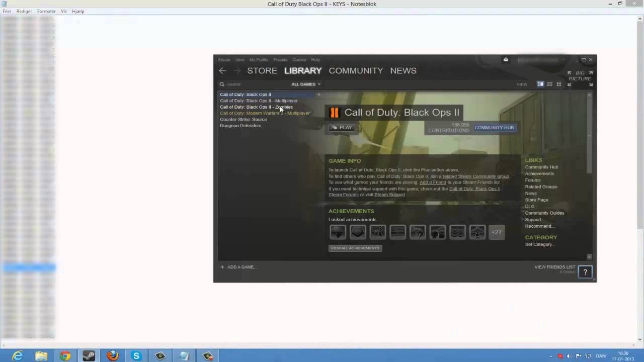Select the grid view icon
The width and height of the screenshot is (644, 362).
click(558, 84)
